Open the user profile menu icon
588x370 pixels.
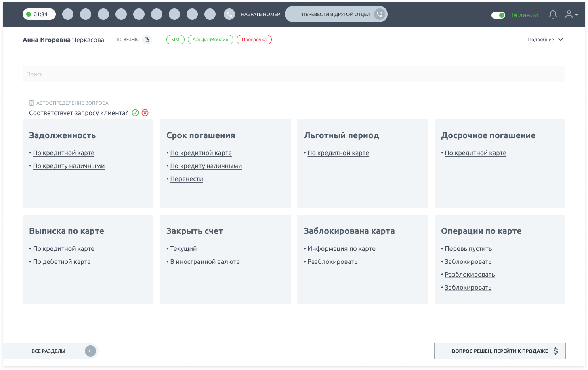coord(571,15)
